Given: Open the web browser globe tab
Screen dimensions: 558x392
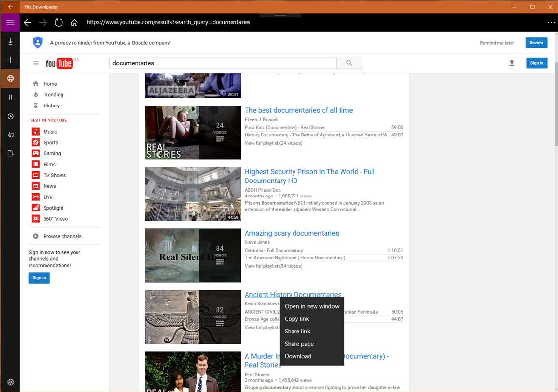Looking at the screenshot, I should click(x=10, y=78).
